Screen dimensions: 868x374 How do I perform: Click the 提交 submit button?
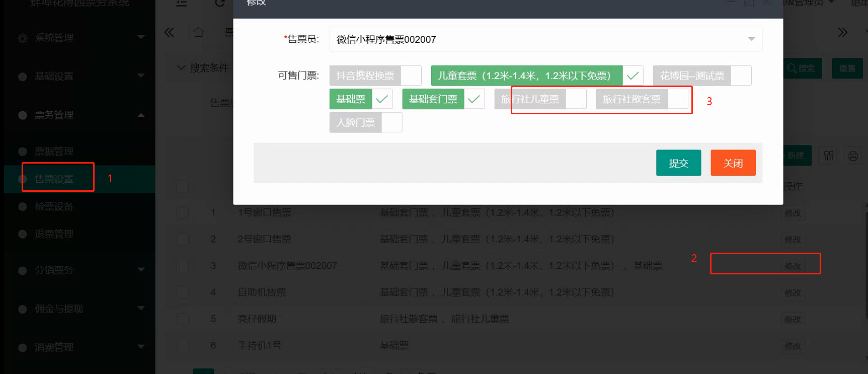[x=678, y=163]
